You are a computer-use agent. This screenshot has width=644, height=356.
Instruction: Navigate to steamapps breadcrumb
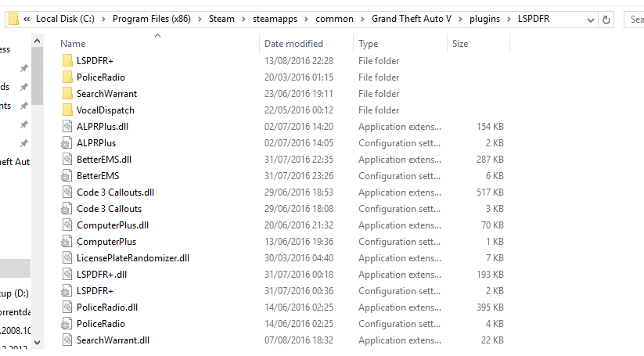(x=275, y=19)
